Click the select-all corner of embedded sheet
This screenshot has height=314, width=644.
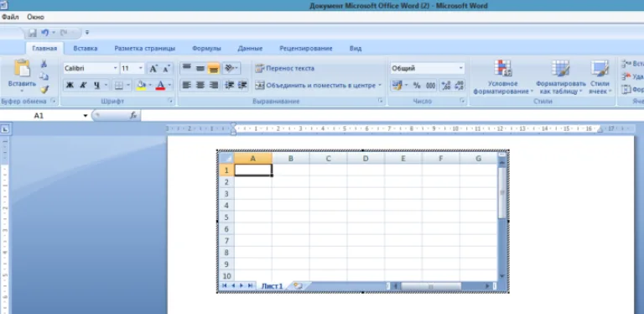(226, 158)
